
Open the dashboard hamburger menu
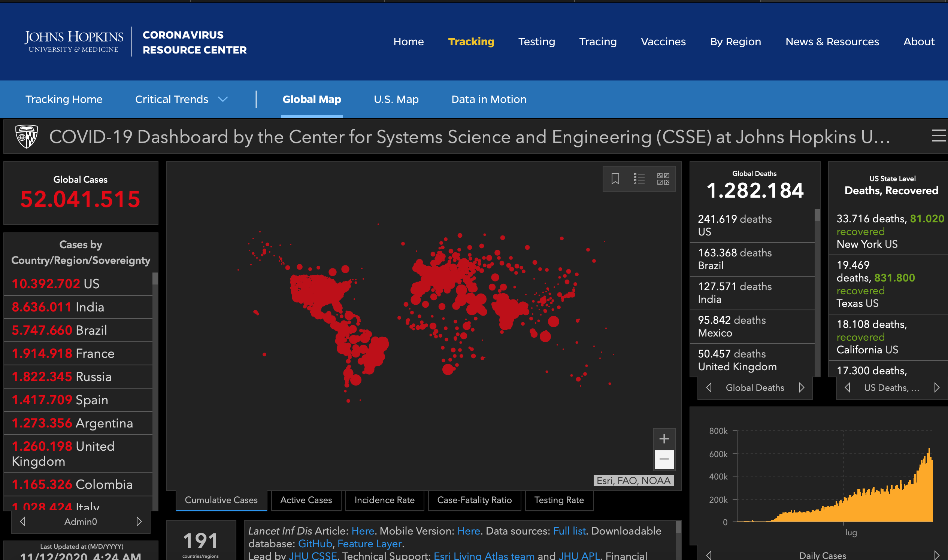pos(939,136)
